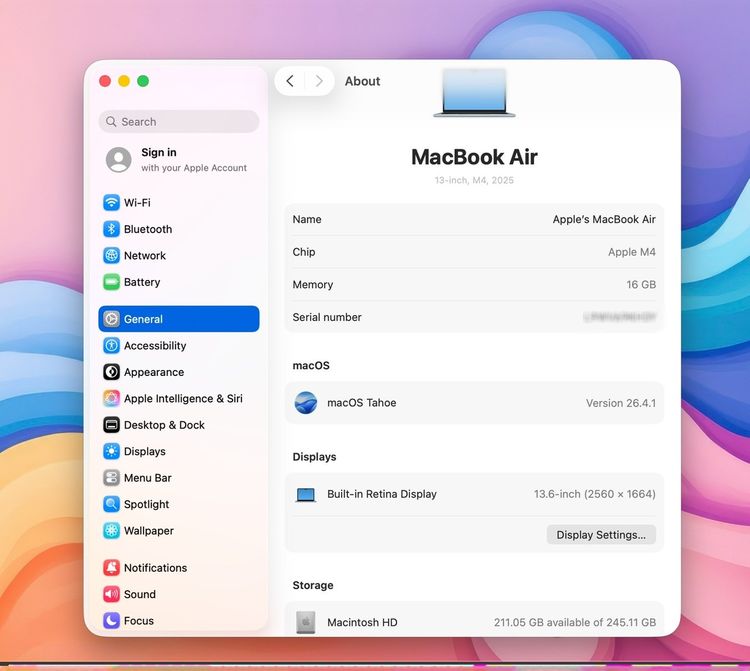This screenshot has width=750, height=671.
Task: Select Accessibility in the sidebar
Action: (x=179, y=345)
